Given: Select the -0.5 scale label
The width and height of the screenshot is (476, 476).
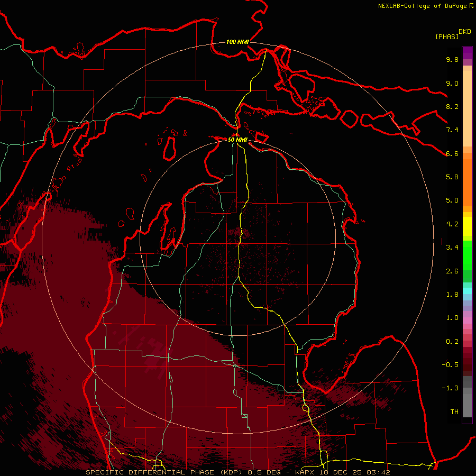Looking at the screenshot, I should point(450,365).
